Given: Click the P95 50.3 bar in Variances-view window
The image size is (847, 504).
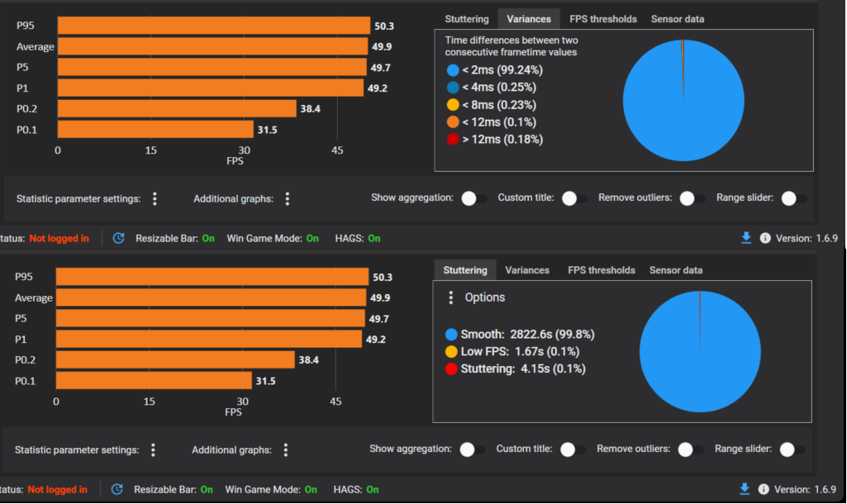Looking at the screenshot, I should [x=214, y=26].
